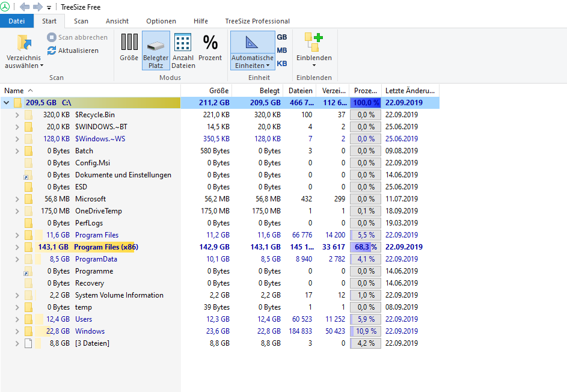Screen dimensions: 567x392
Task: Expand Users folder node
Action: click(17, 319)
